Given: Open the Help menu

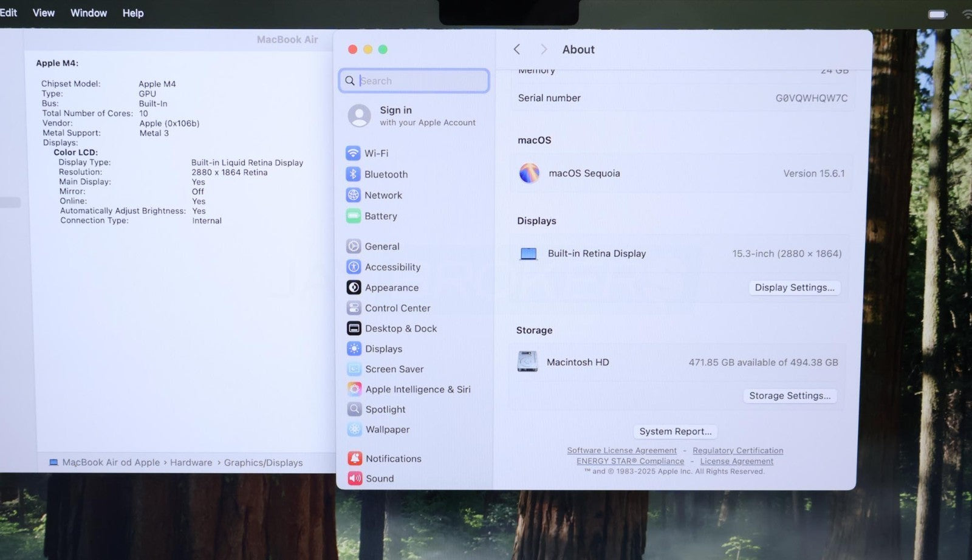Looking at the screenshot, I should (133, 13).
